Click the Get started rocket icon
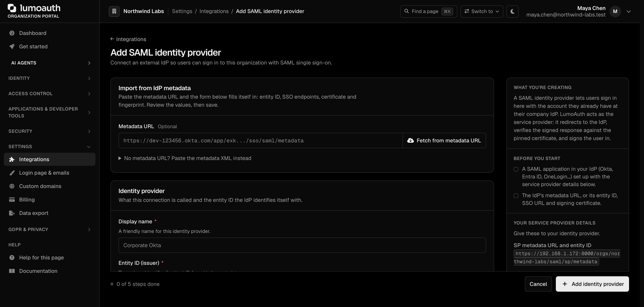The width and height of the screenshot is (644, 307). click(x=12, y=47)
